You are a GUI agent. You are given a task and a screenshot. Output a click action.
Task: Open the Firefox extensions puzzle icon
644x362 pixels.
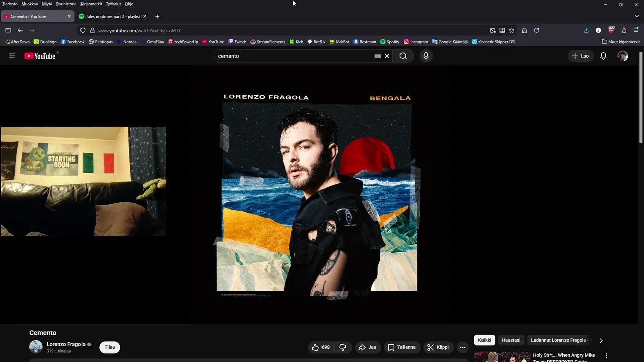[624, 30]
